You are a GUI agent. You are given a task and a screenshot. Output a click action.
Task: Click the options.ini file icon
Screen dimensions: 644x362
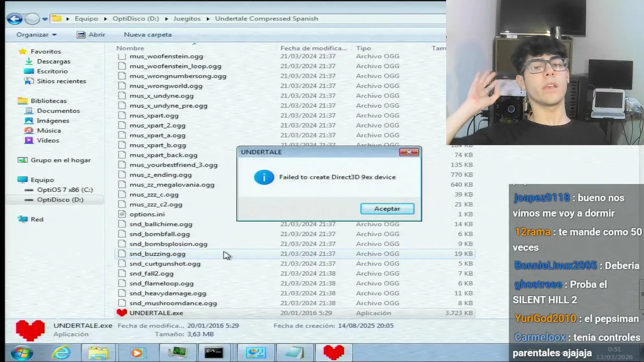pyautogui.click(x=122, y=214)
